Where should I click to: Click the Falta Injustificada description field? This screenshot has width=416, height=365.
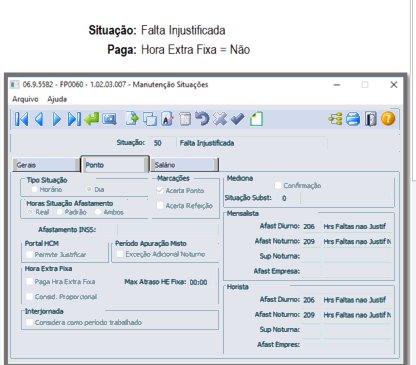pos(253,143)
